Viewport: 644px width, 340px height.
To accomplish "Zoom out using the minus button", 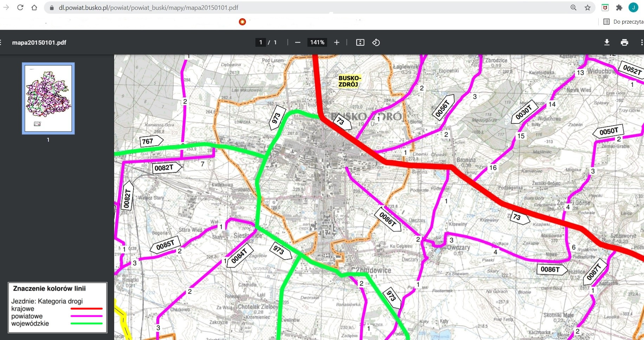I will pyautogui.click(x=298, y=42).
